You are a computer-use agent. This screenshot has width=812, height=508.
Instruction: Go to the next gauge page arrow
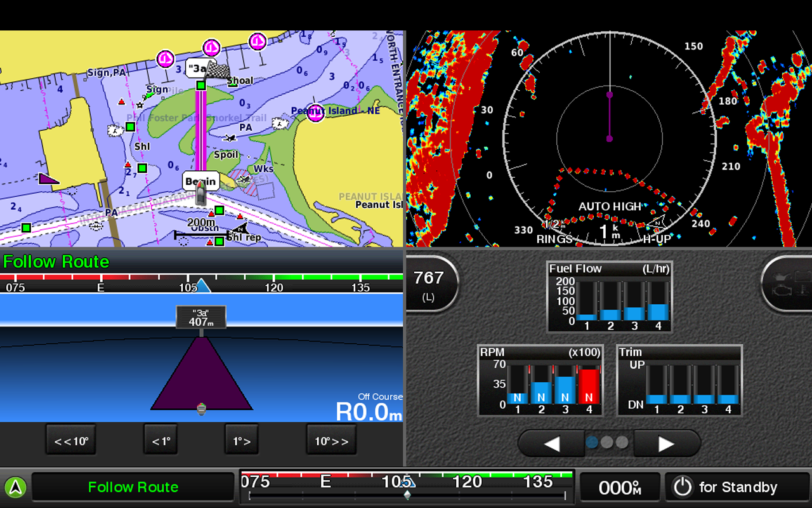click(x=666, y=443)
